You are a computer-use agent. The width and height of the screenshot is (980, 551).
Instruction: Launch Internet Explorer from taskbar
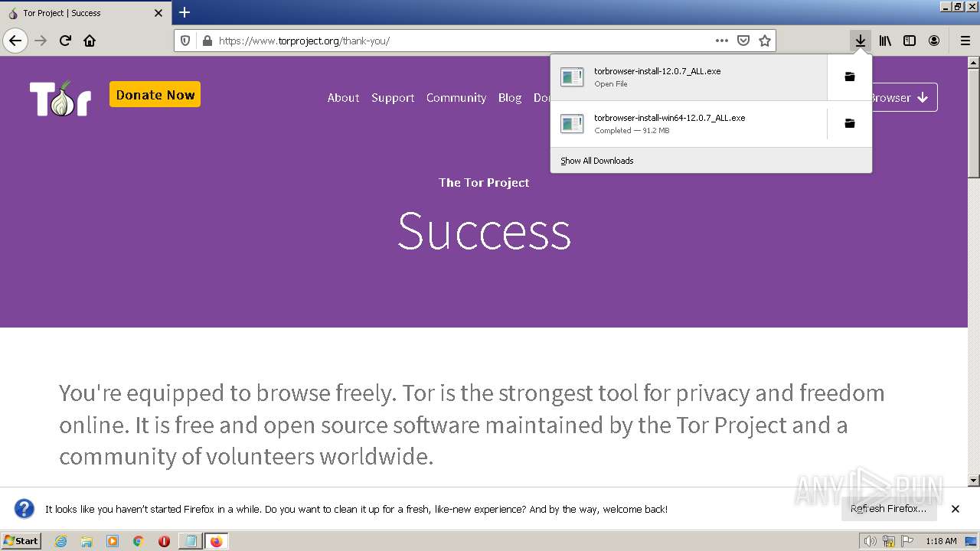tap(60, 541)
